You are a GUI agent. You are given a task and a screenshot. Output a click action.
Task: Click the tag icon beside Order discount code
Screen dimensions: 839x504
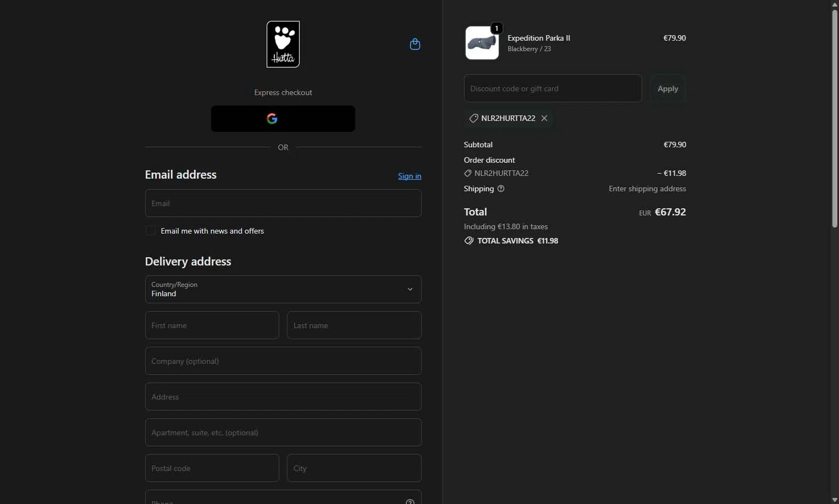[x=468, y=173]
